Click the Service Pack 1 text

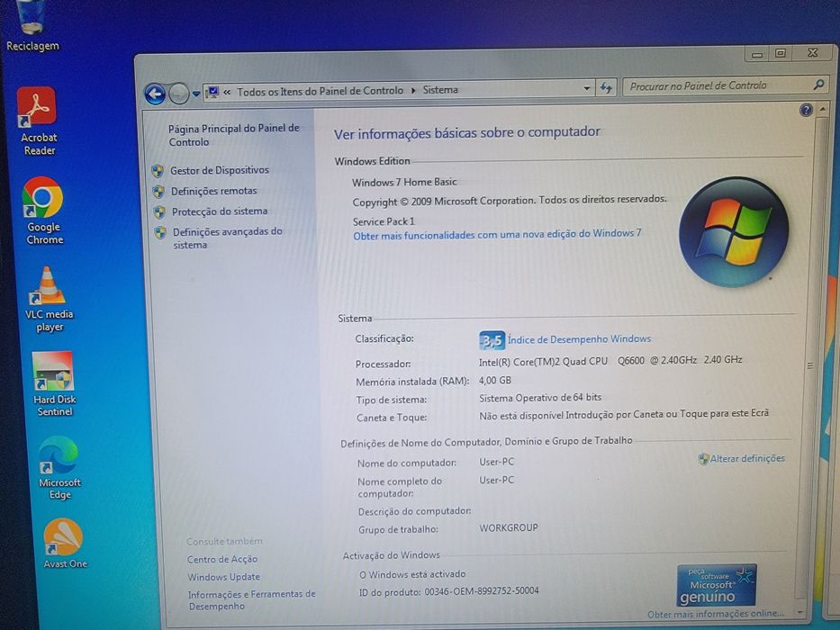coord(384,221)
